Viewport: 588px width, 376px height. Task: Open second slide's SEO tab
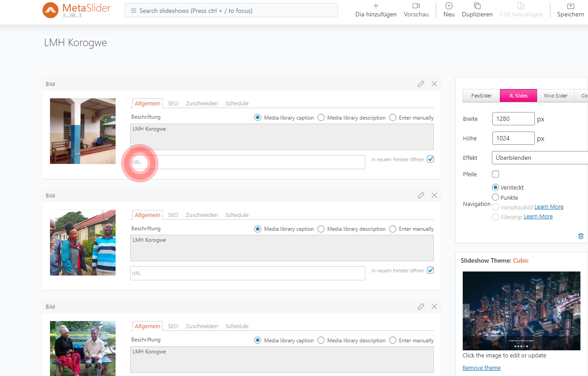click(x=173, y=215)
